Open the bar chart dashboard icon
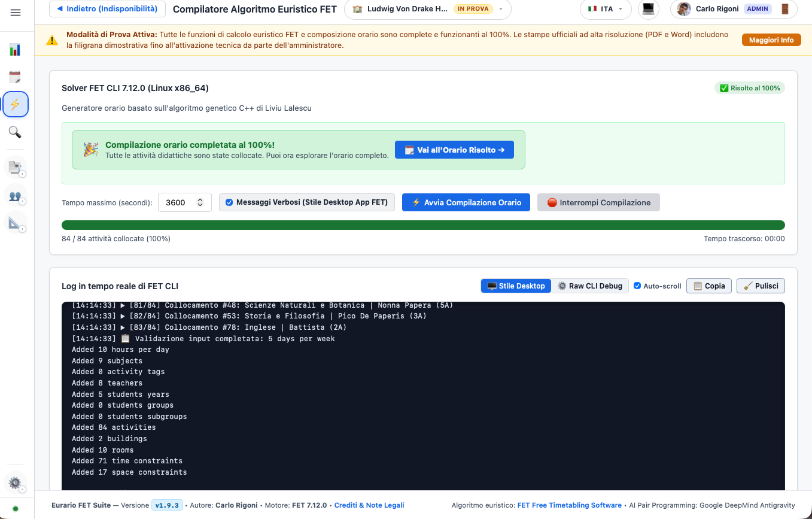The height and width of the screenshot is (519, 812). click(15, 49)
